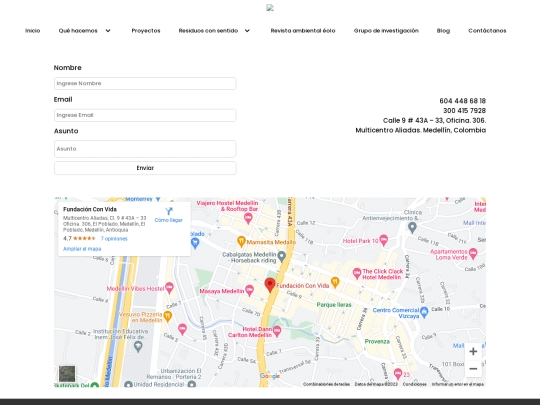The height and width of the screenshot is (405, 540).
Task: Zoom out on the map
Action: pos(473,369)
